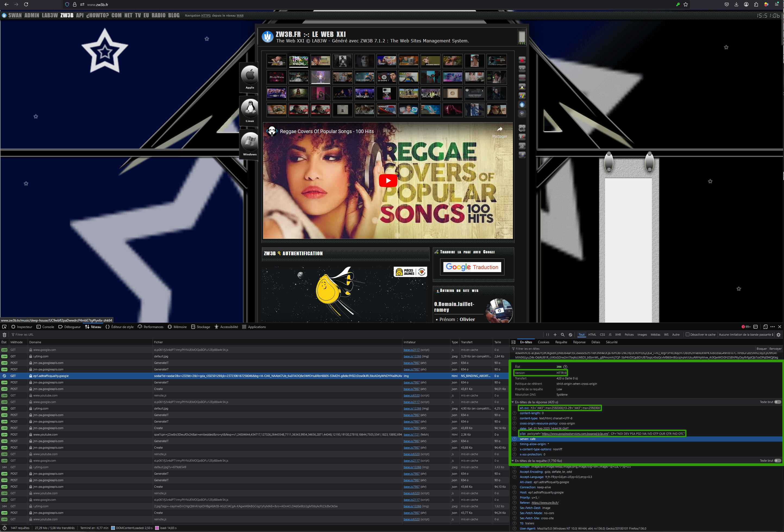Image resolution: width=784 pixels, height=532 pixels.
Task: Play the Reggae Covers YouTube video
Action: click(x=388, y=180)
